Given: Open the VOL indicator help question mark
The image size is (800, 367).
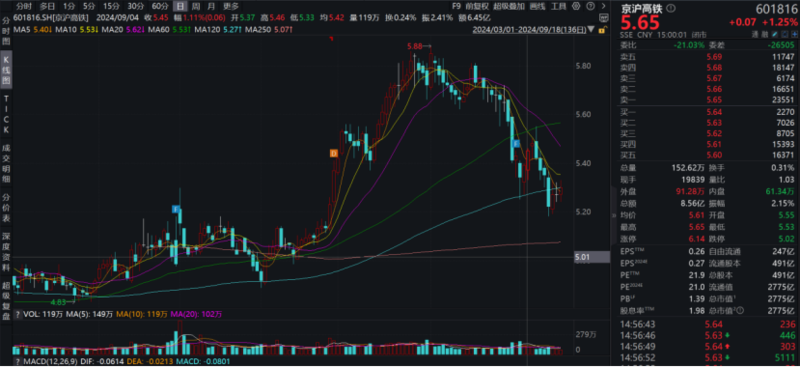Looking at the screenshot, I should pos(17,314).
